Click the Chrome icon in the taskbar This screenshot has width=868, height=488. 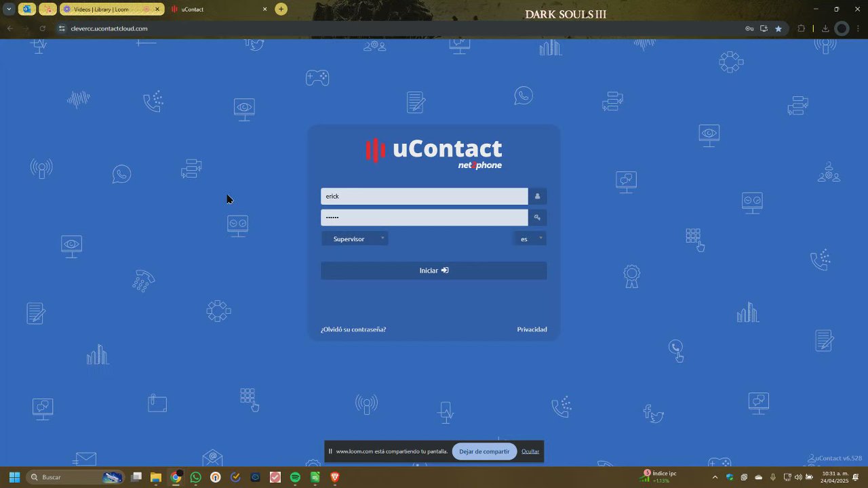pyautogui.click(x=176, y=477)
